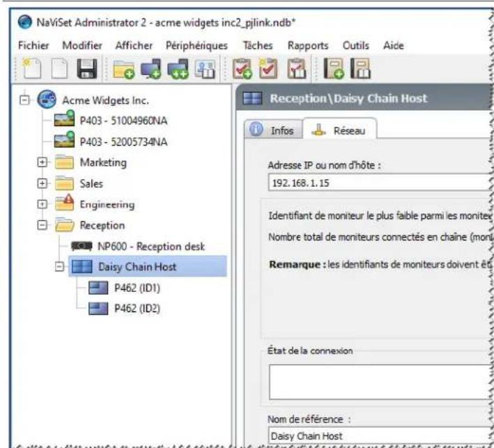Click the État de la connexion text box
This screenshot has height=448, width=494.
[381, 382]
